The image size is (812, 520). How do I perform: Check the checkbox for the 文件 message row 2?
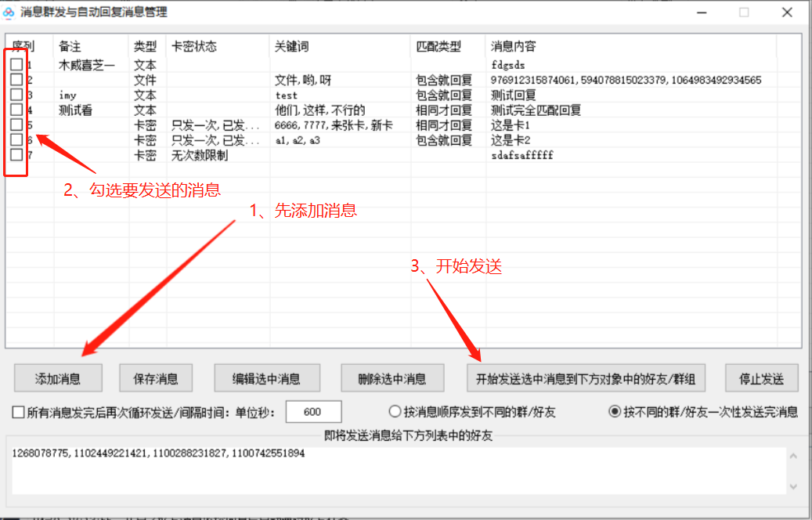(x=16, y=79)
